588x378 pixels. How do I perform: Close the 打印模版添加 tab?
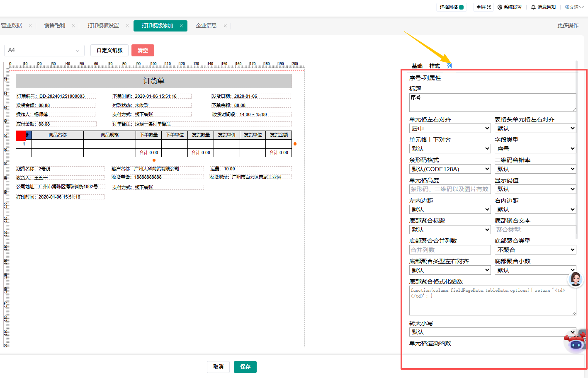click(x=181, y=26)
